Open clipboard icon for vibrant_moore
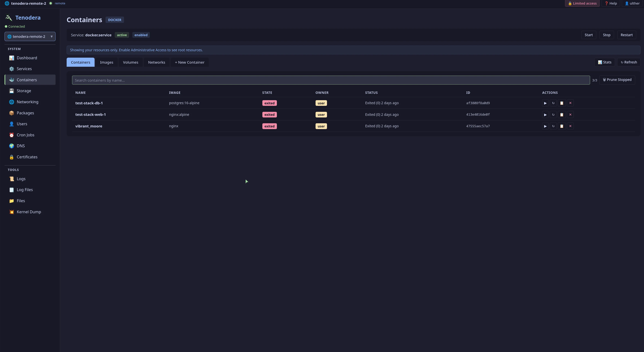Screen dimensions: 644x352 tap(562, 126)
